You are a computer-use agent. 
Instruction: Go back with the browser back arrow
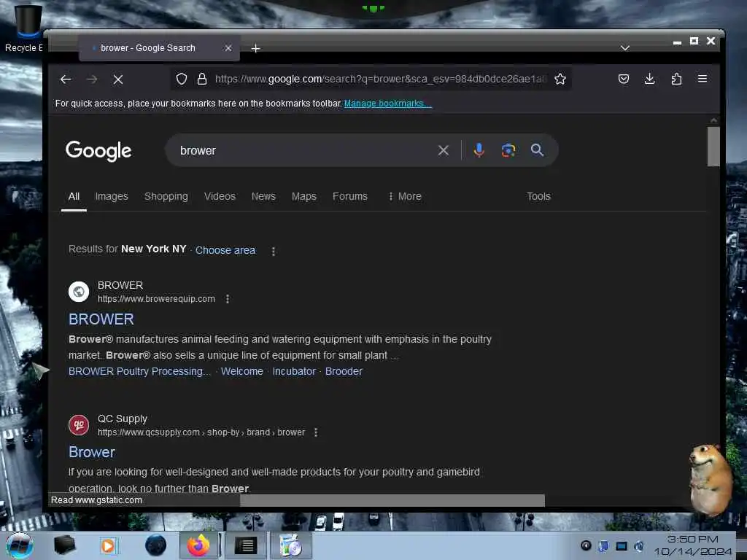click(x=66, y=79)
